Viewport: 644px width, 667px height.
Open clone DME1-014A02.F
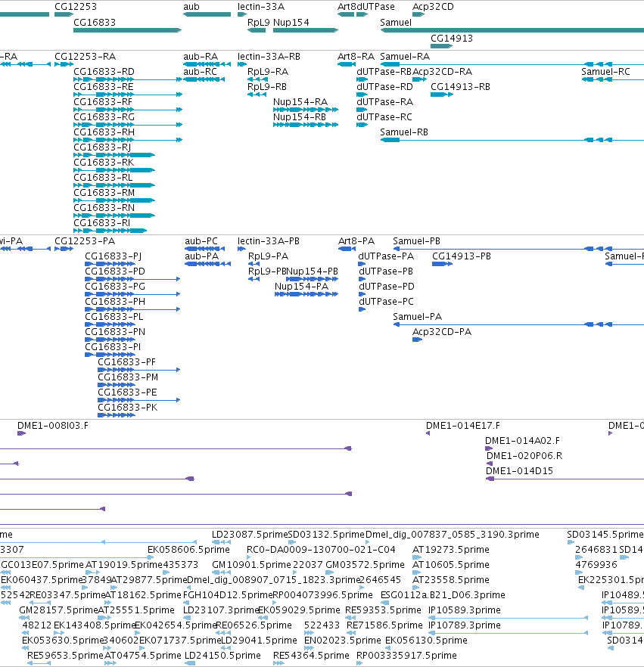click(522, 441)
